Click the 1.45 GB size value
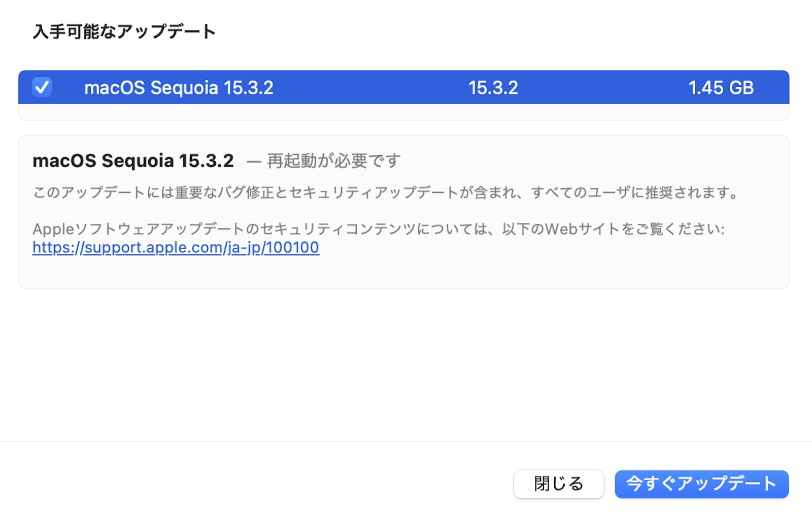The width and height of the screenshot is (812, 518). (721, 88)
